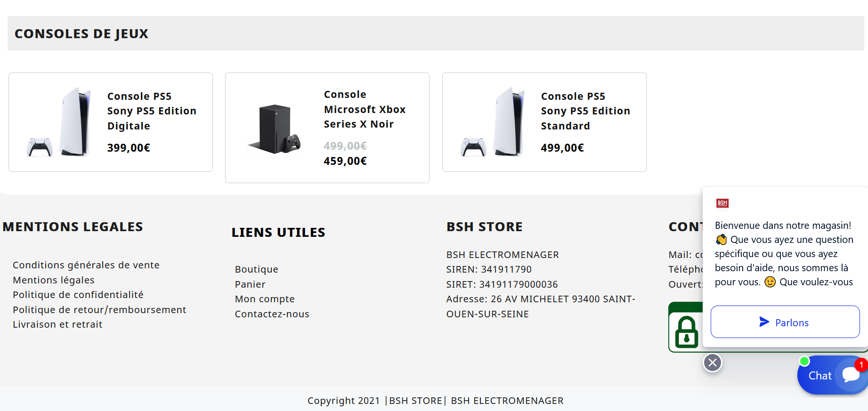Screen dimensions: 868x411
Task: Open Console Microsoft Xbox Series X Noir title
Action: 365,109
